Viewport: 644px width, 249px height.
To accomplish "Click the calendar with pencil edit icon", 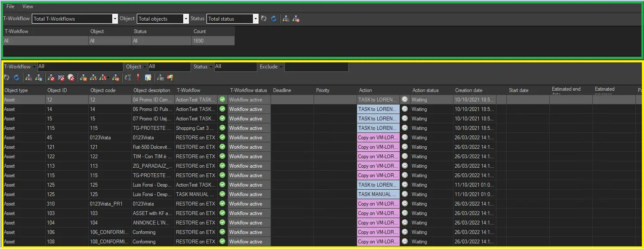I will tap(148, 78).
